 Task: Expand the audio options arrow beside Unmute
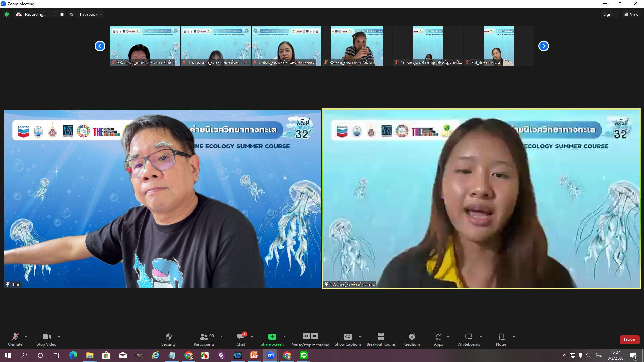click(x=26, y=337)
